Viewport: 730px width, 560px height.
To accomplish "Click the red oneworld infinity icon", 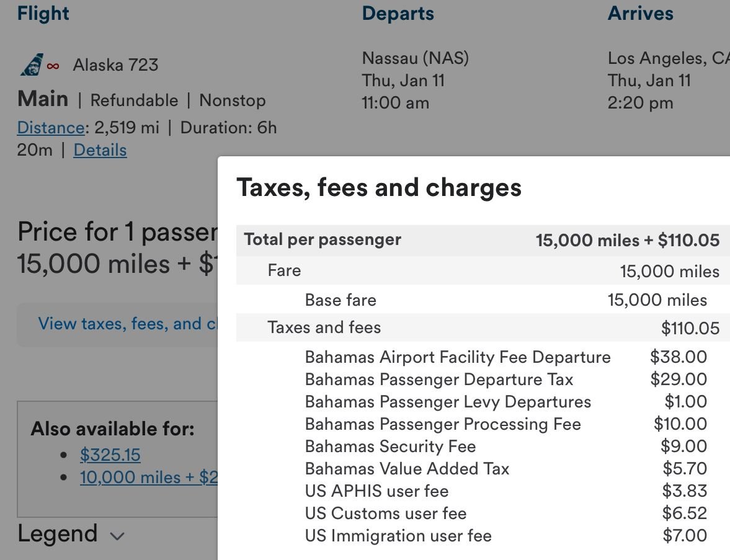I will [x=53, y=66].
